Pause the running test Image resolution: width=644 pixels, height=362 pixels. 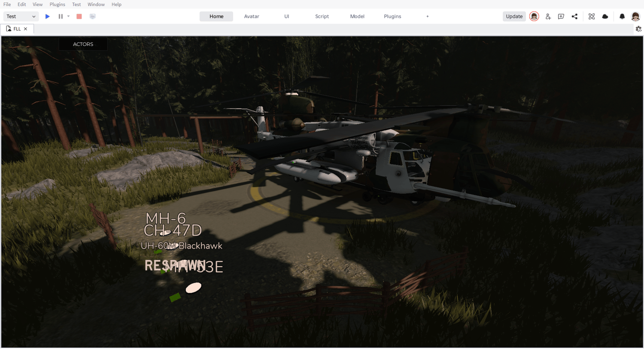point(61,16)
